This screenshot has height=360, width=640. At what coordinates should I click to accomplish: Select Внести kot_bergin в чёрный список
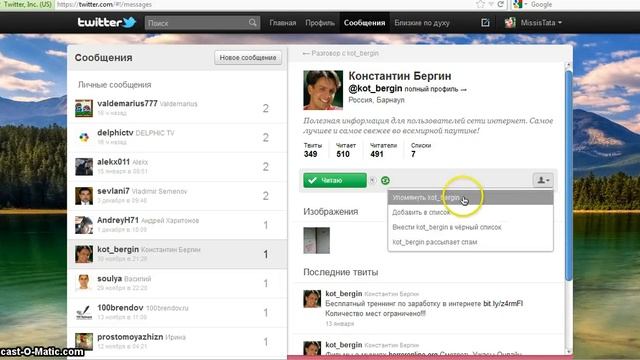click(x=470, y=227)
